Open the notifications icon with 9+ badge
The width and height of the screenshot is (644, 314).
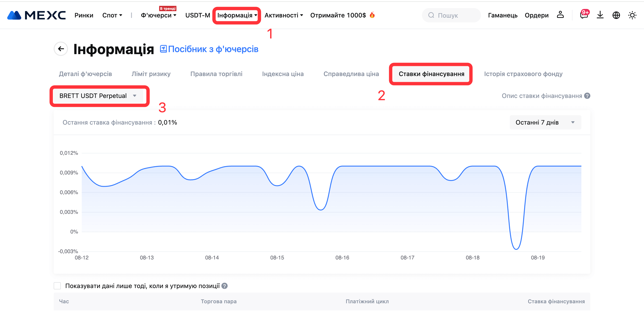click(584, 15)
